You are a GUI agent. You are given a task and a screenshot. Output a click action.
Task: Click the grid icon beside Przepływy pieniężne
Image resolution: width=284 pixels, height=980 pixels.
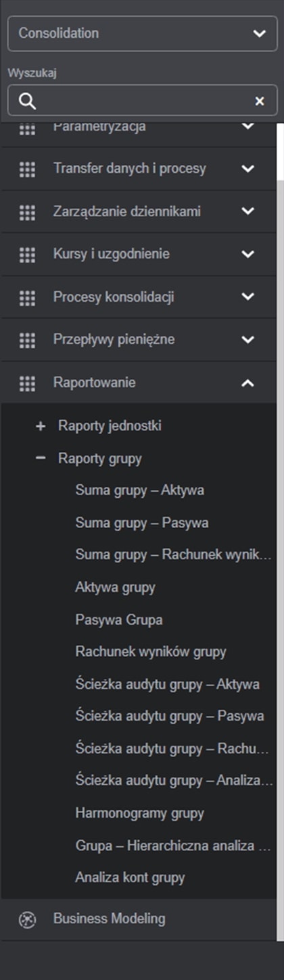coord(27,340)
